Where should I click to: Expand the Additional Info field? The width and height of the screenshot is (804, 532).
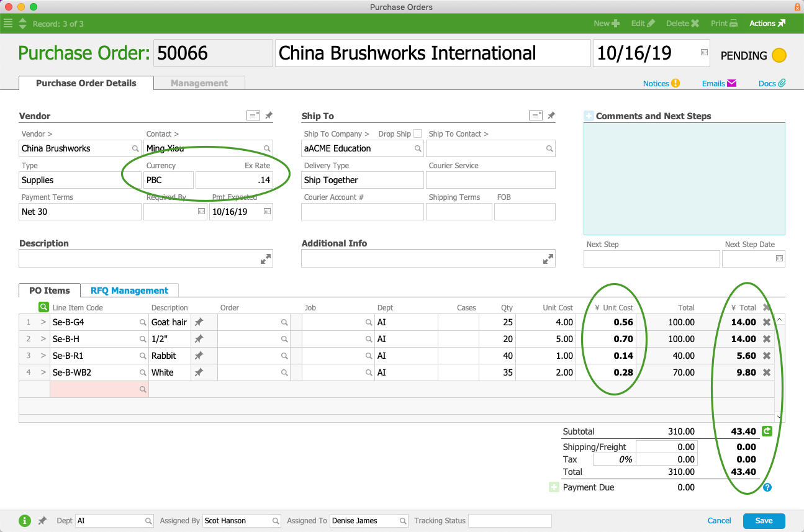click(548, 259)
